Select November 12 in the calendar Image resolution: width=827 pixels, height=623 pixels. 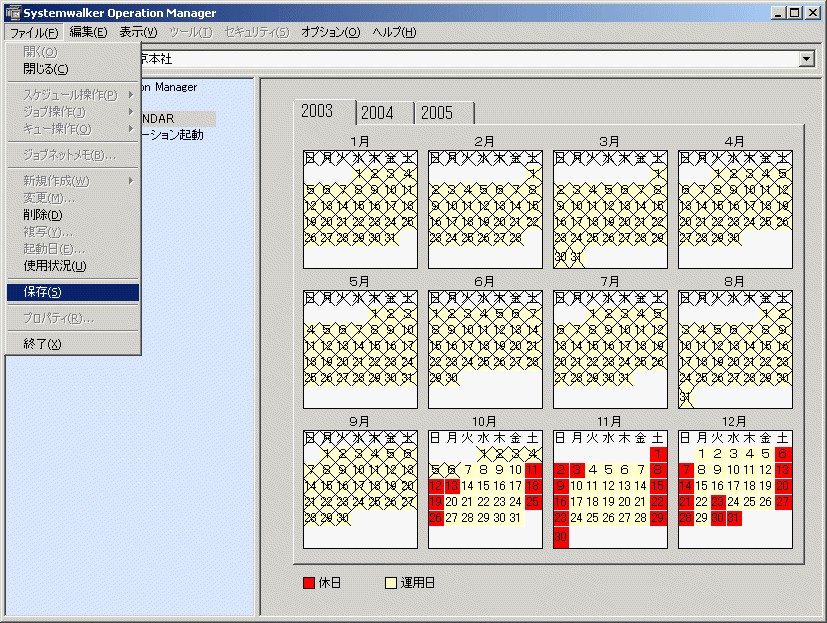(x=609, y=486)
